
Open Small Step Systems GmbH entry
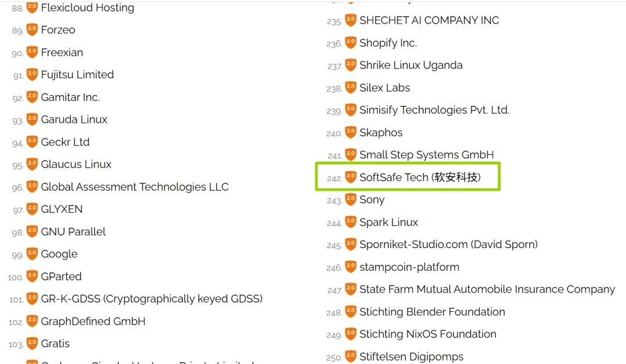pyautogui.click(x=427, y=155)
